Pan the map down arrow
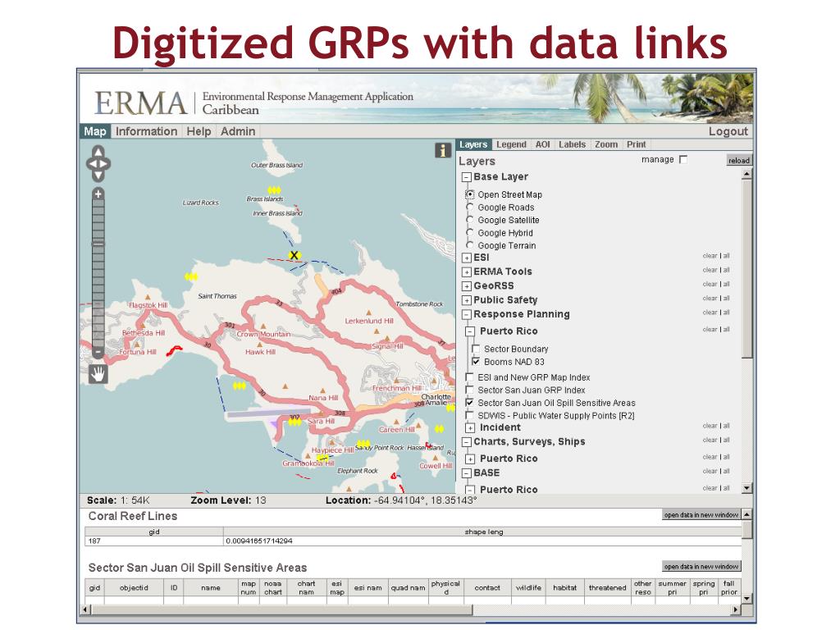The width and height of the screenshot is (840, 630). point(98,176)
